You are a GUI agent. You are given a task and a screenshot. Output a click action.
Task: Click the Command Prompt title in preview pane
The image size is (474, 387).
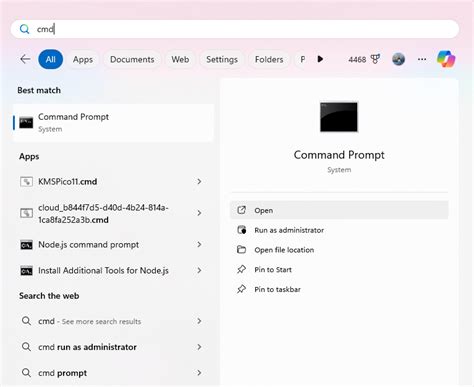(x=339, y=155)
